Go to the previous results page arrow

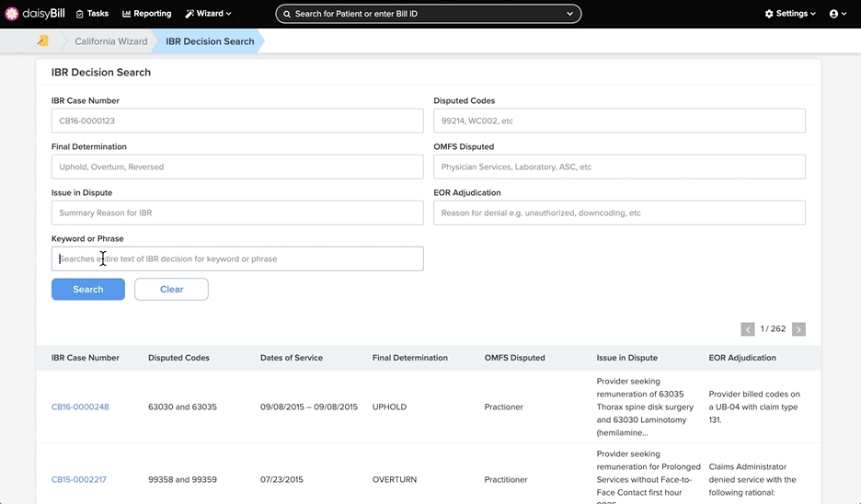click(x=747, y=329)
